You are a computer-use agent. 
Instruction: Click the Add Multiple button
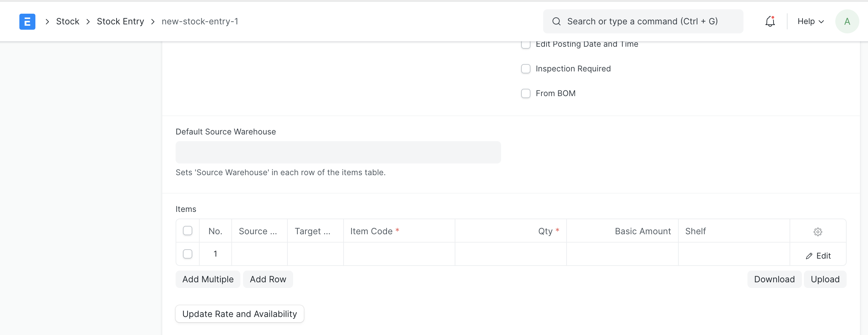pos(208,279)
